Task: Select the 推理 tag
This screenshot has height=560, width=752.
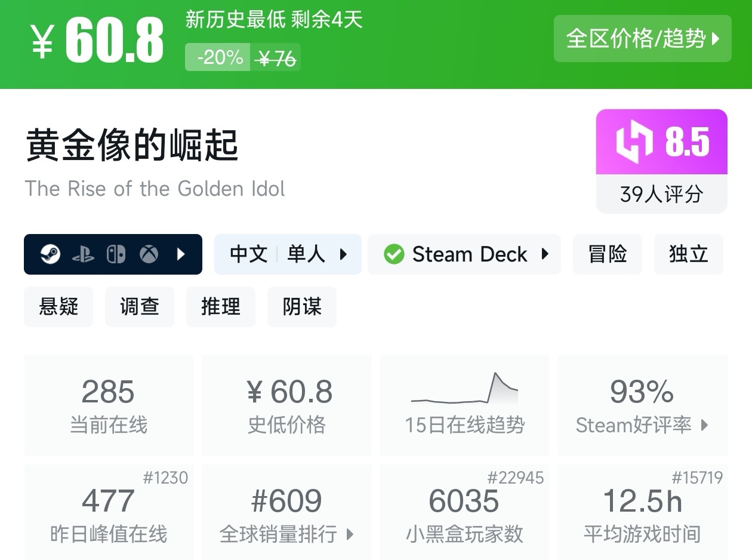Action: pyautogui.click(x=221, y=307)
